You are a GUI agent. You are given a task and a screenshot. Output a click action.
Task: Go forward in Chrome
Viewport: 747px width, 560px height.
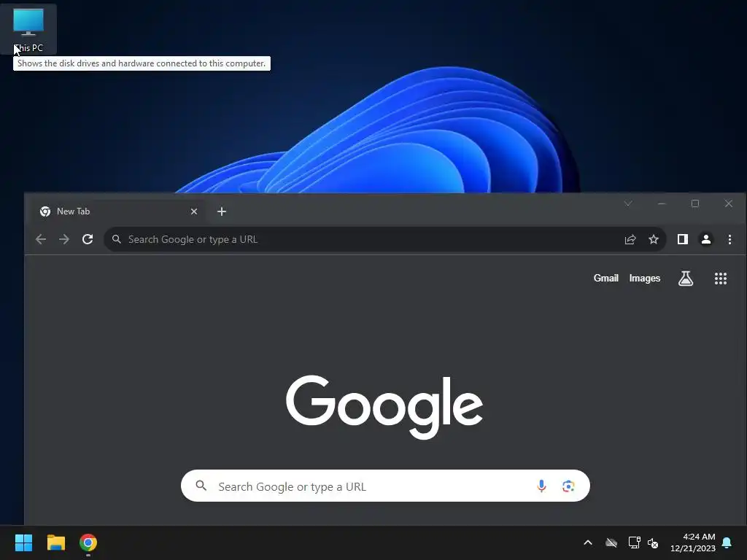[x=64, y=239]
